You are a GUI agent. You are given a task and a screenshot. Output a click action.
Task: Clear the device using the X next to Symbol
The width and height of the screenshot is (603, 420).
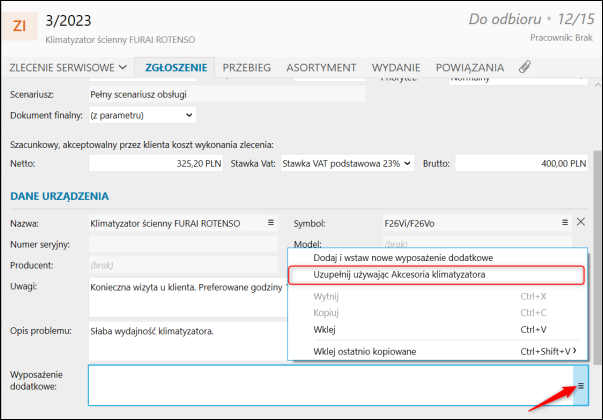(581, 222)
